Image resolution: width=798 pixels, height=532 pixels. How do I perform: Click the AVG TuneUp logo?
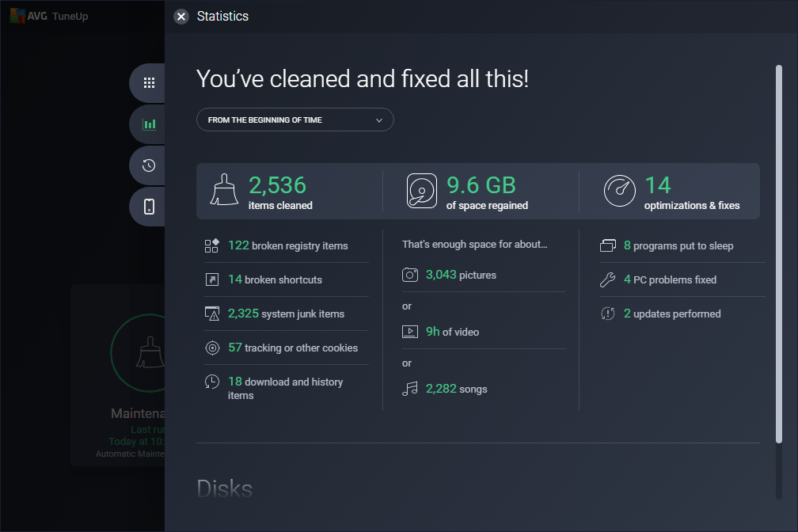point(47,15)
